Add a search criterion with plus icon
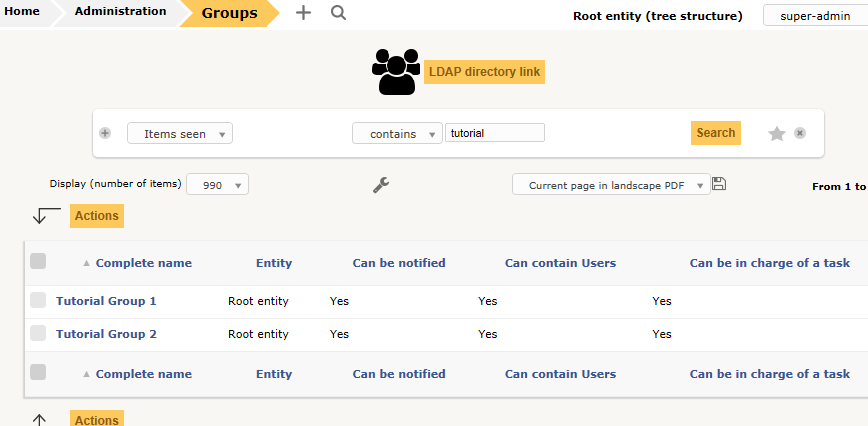Screen dimensions: 868x426 click(105, 134)
